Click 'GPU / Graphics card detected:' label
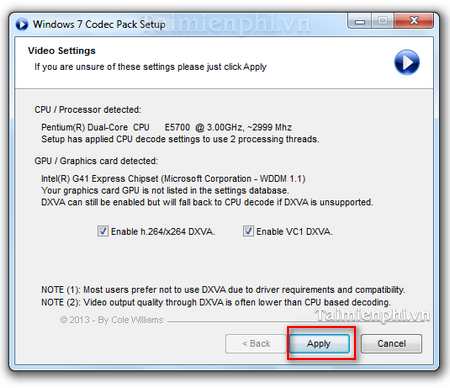The height and width of the screenshot is (388, 450). click(96, 161)
